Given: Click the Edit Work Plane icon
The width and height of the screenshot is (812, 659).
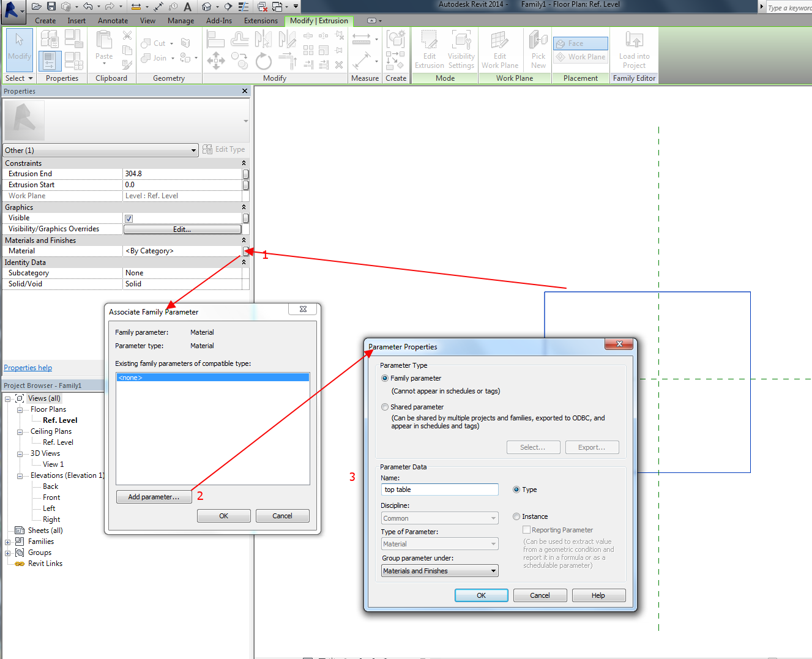Looking at the screenshot, I should [x=500, y=50].
